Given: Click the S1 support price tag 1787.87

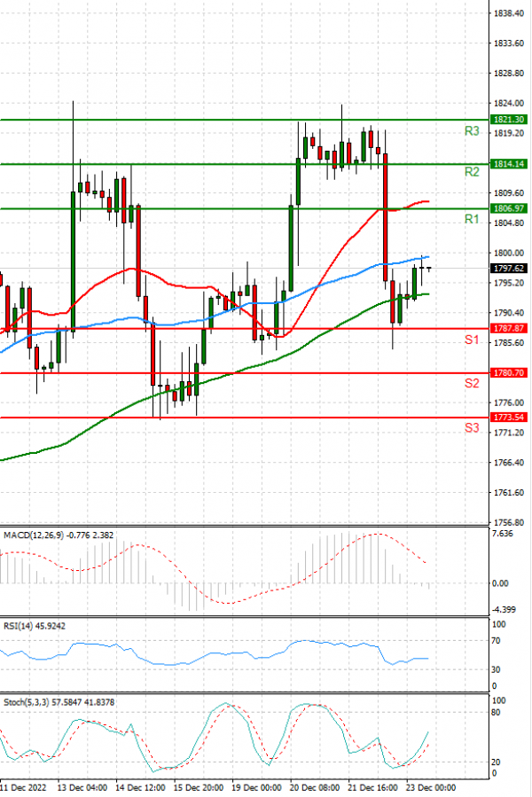Looking at the screenshot, I should 508,328.
